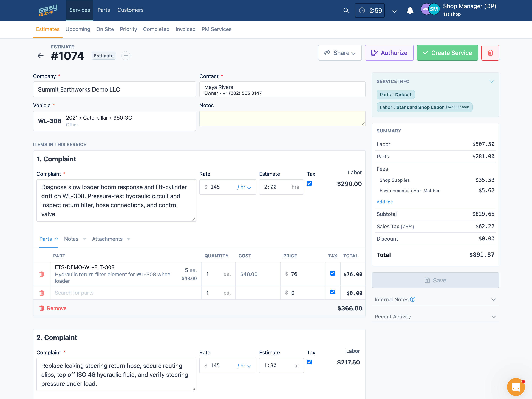Expand the Recent Activity section

click(435, 317)
